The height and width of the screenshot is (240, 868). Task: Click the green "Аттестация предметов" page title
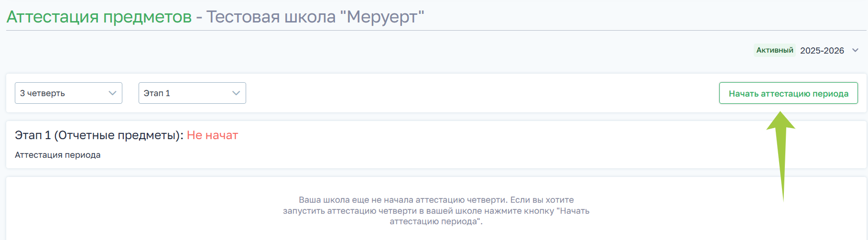pyautogui.click(x=99, y=17)
